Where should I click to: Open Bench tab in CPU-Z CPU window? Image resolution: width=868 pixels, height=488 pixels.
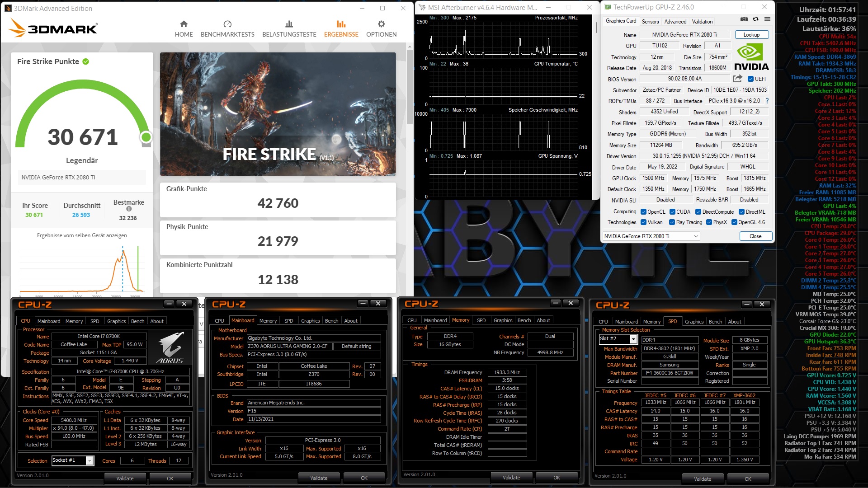(x=137, y=321)
